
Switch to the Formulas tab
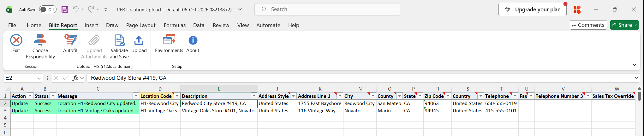pyautogui.click(x=175, y=25)
